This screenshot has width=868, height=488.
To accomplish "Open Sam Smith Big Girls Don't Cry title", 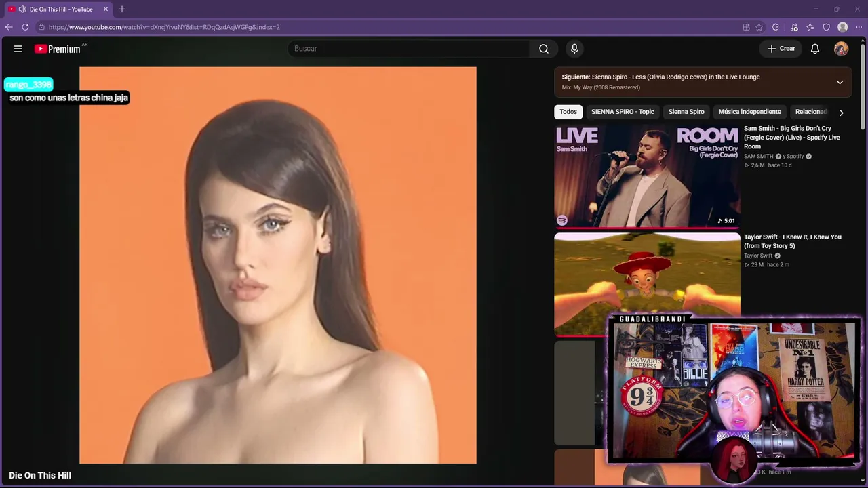I will coord(792,137).
